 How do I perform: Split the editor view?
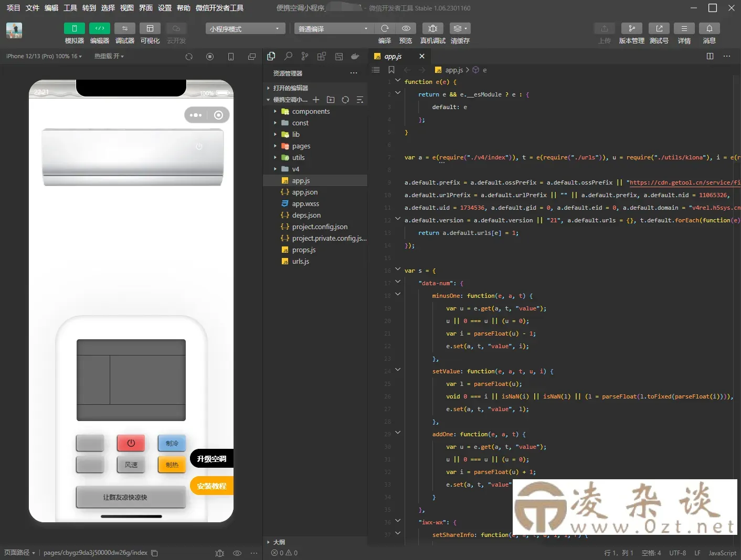(710, 56)
